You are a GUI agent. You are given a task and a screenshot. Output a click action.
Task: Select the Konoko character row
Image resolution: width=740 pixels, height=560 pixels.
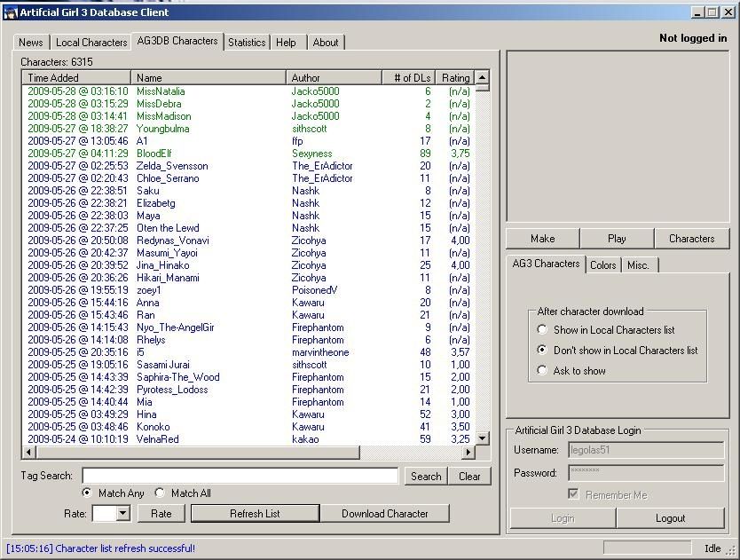point(248,427)
